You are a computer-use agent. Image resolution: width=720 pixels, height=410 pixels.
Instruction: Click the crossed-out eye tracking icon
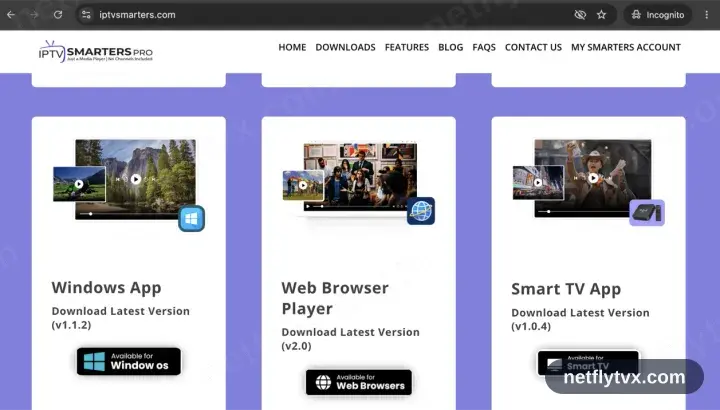[580, 15]
